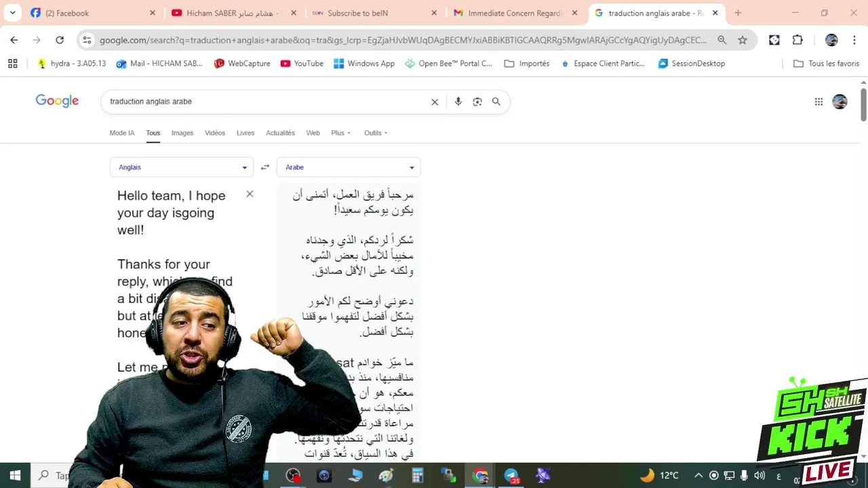Image resolution: width=868 pixels, height=488 pixels.
Task: Expand the Outils menu
Action: tap(376, 133)
